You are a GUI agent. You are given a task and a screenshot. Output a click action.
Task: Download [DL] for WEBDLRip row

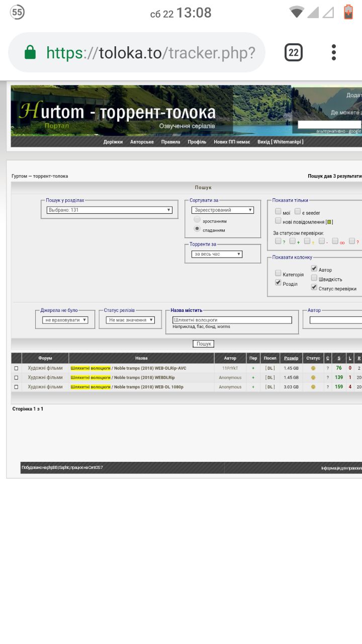pos(270,377)
